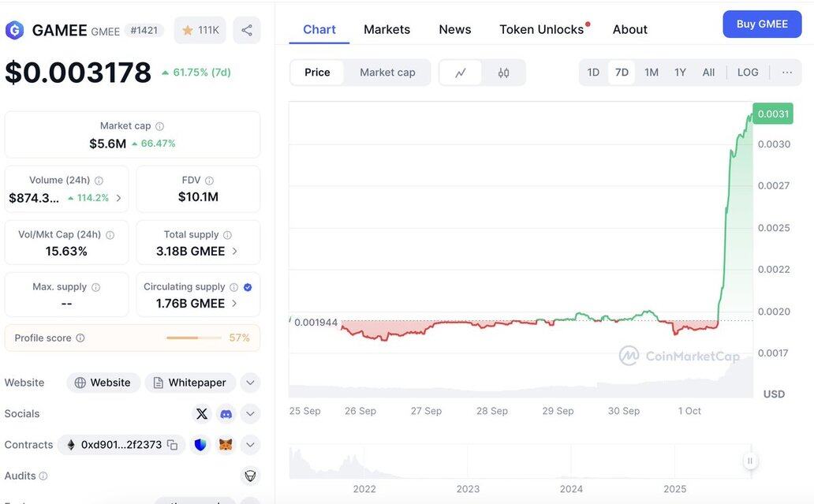Screen dimensions: 814x504
Task: Expand the contracts list chevron
Action: point(250,445)
